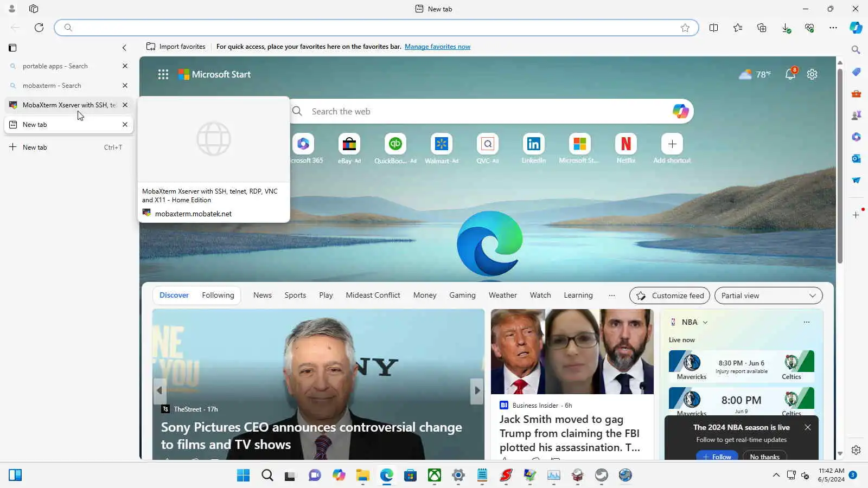Open Browser essentials heart icon

point(809,28)
